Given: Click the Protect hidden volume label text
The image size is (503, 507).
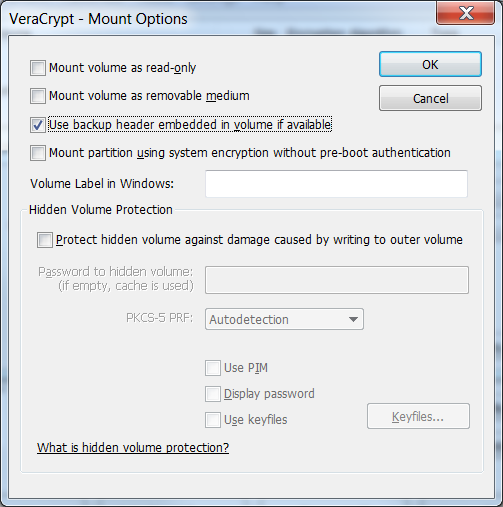Looking at the screenshot, I should click(259, 240).
